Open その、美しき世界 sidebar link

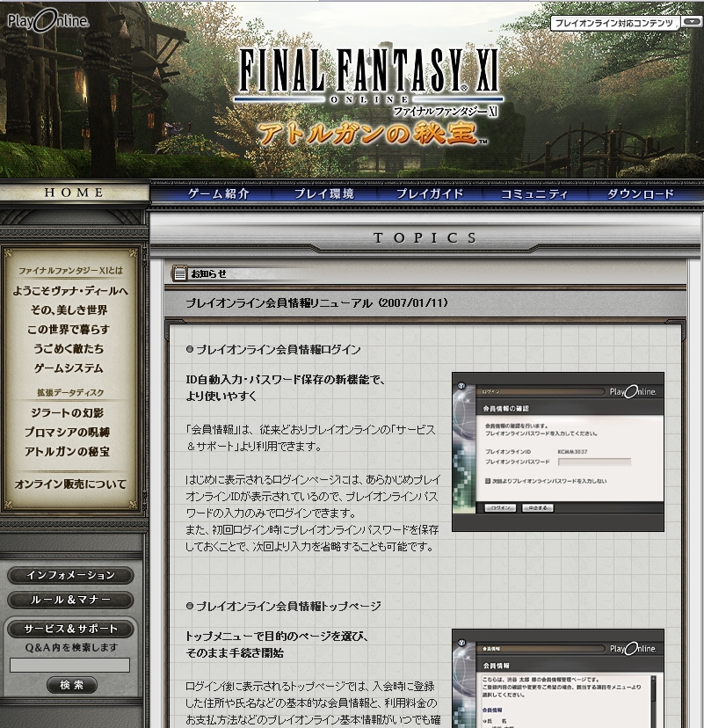(x=69, y=310)
